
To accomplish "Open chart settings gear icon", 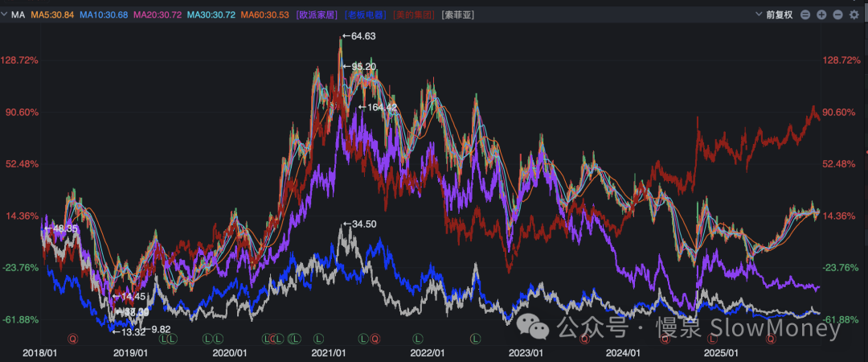I will point(854,15).
